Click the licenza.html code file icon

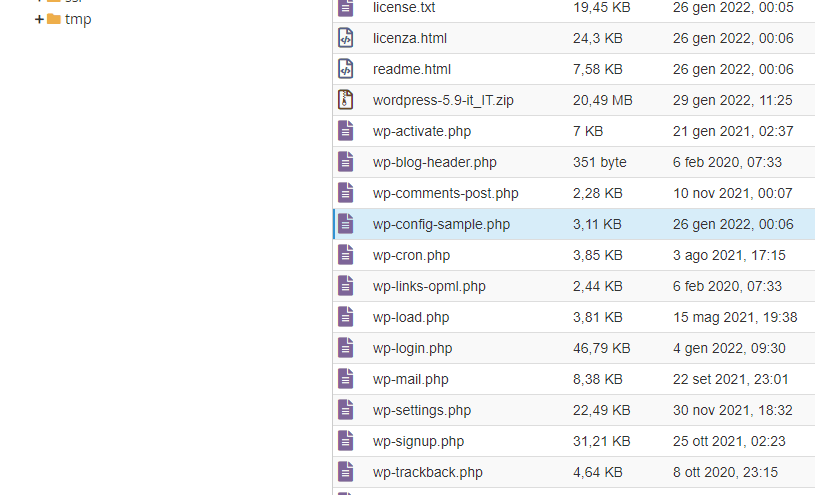tap(346, 38)
